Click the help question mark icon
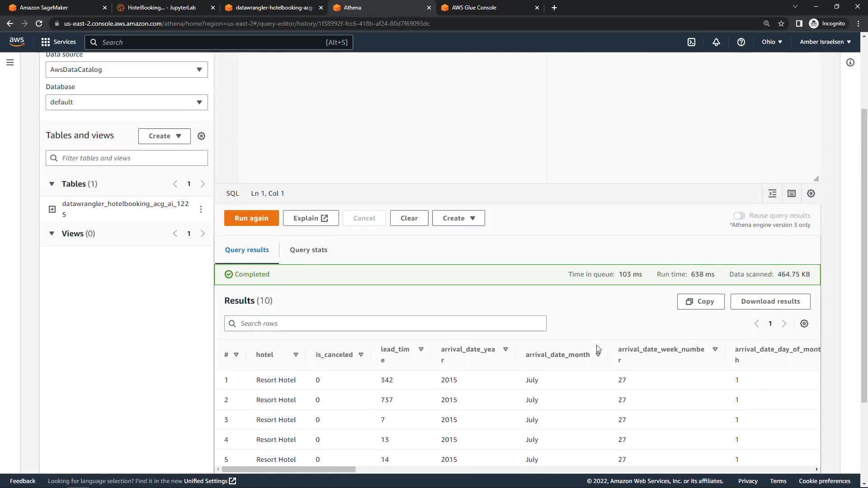Screen dimensions: 868x488 tap(741, 42)
